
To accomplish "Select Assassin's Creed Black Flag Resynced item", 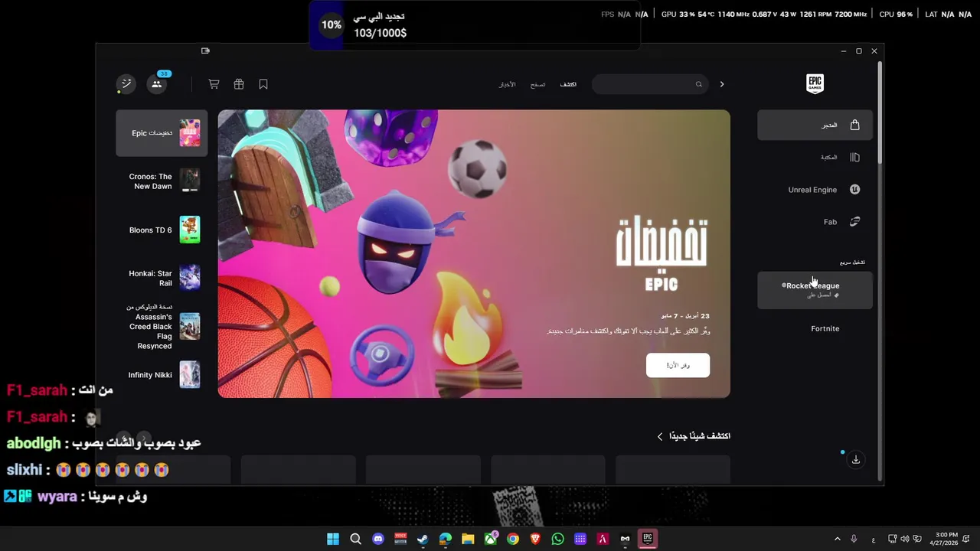I will 162,327.
